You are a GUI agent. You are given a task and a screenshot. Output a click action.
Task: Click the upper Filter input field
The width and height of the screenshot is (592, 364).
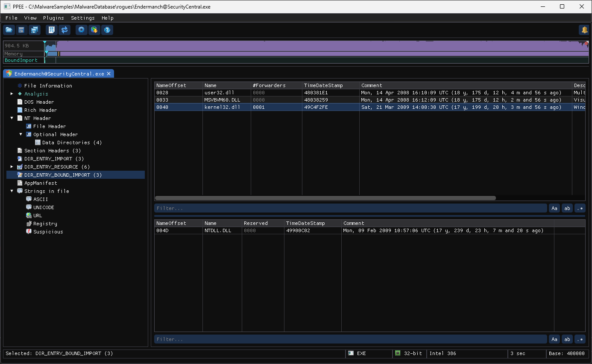click(x=351, y=208)
